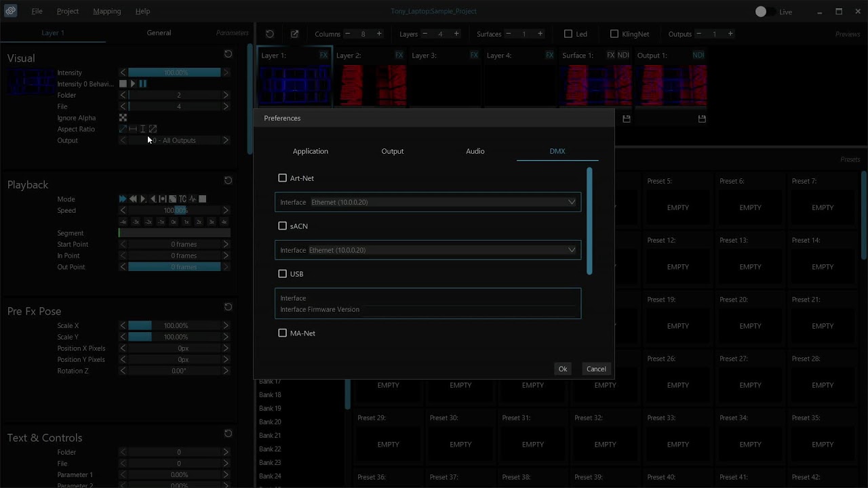Click the Intensity slider bar

(x=174, y=73)
